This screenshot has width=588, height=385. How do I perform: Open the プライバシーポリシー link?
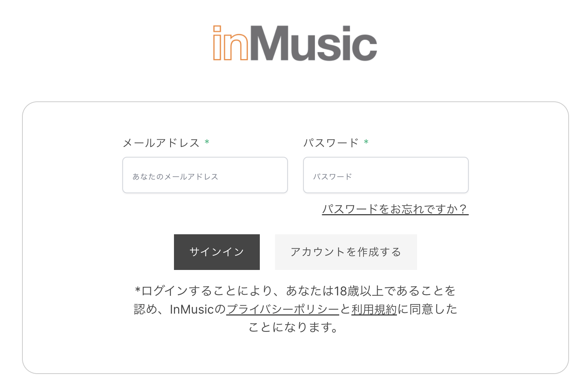click(283, 309)
